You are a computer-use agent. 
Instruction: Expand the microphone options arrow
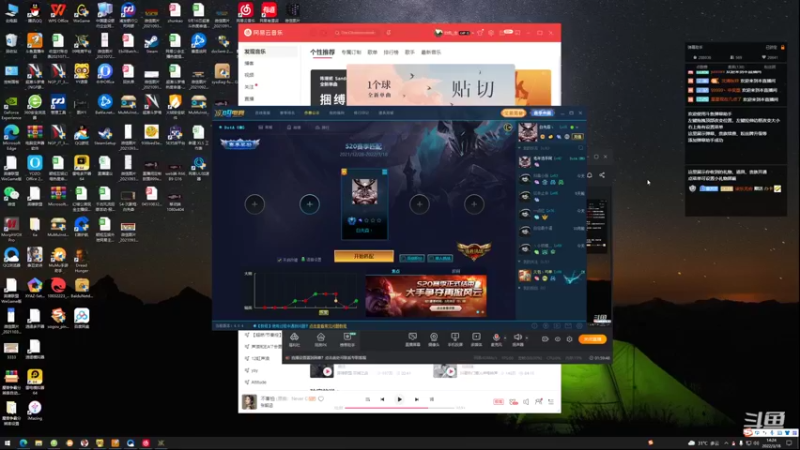point(505,338)
